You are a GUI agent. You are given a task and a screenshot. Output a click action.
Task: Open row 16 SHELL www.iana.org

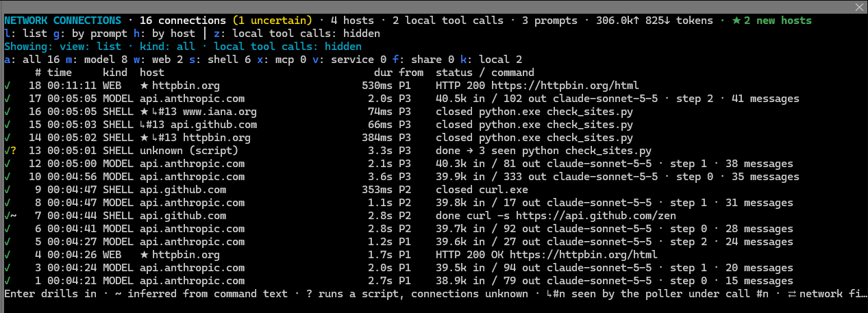[434, 112]
